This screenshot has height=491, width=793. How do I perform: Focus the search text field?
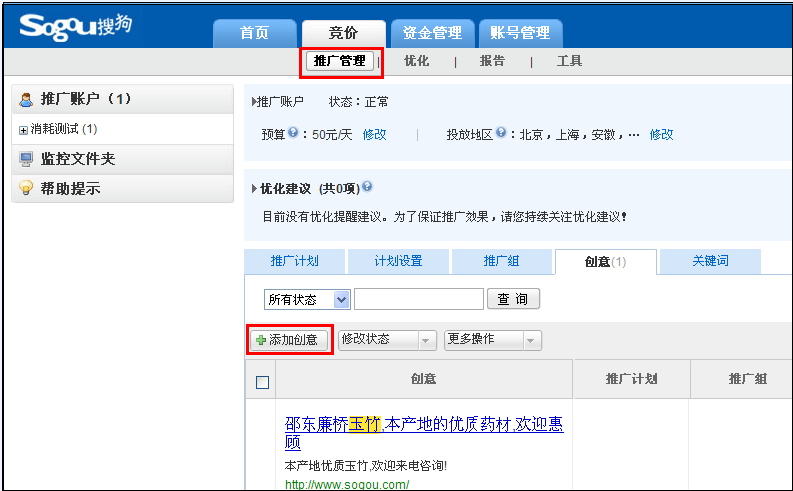(418, 299)
